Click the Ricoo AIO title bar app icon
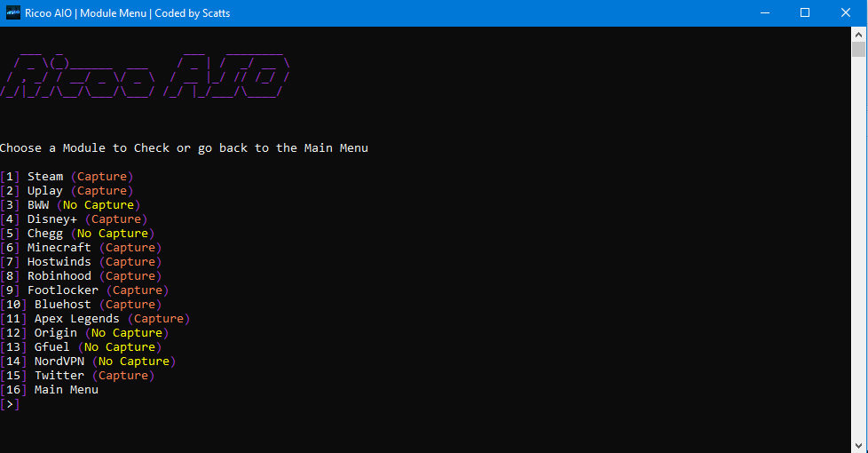The width and height of the screenshot is (868, 453). pos(13,12)
